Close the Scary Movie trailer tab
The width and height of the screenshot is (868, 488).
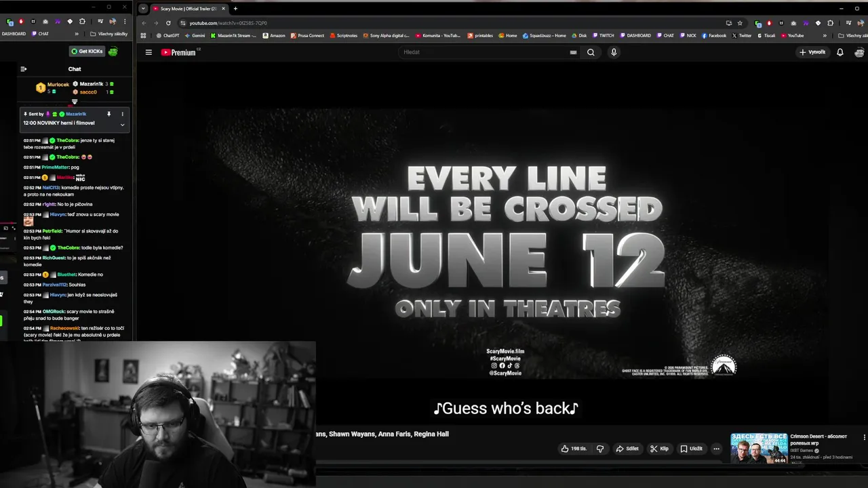(x=223, y=9)
